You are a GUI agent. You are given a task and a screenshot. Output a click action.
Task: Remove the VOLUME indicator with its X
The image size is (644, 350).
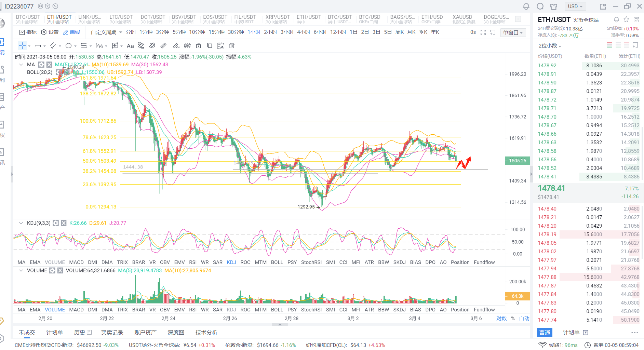point(60,271)
